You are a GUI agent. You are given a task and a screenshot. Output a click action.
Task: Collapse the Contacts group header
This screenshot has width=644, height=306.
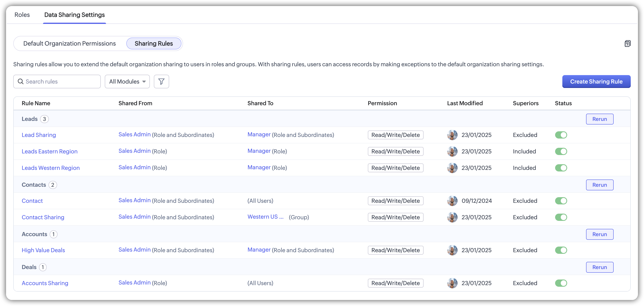[34, 185]
